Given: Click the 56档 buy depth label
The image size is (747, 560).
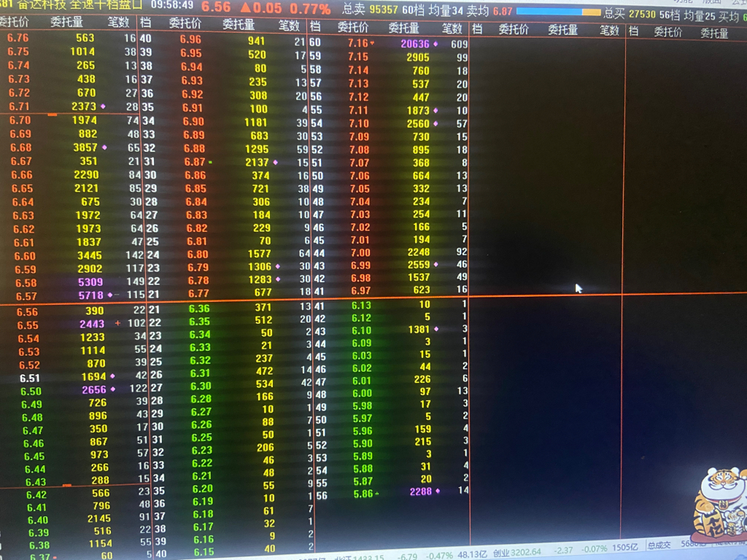Looking at the screenshot, I should 670,15.
